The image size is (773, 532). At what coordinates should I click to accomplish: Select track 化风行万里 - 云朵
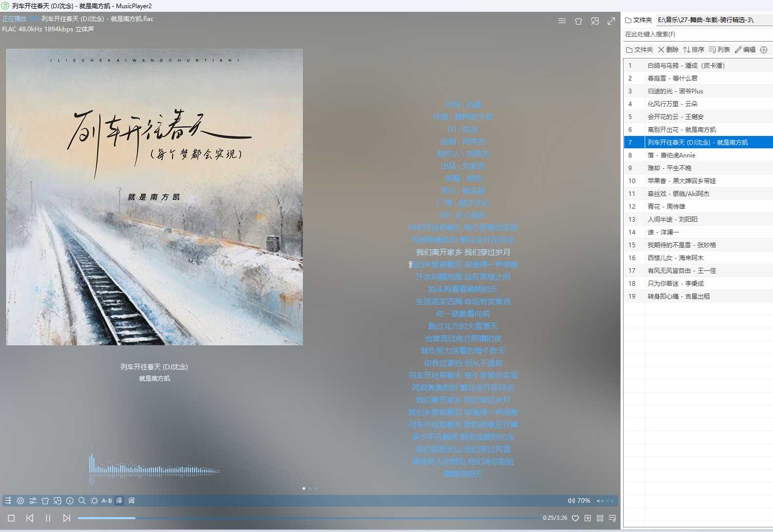point(698,104)
